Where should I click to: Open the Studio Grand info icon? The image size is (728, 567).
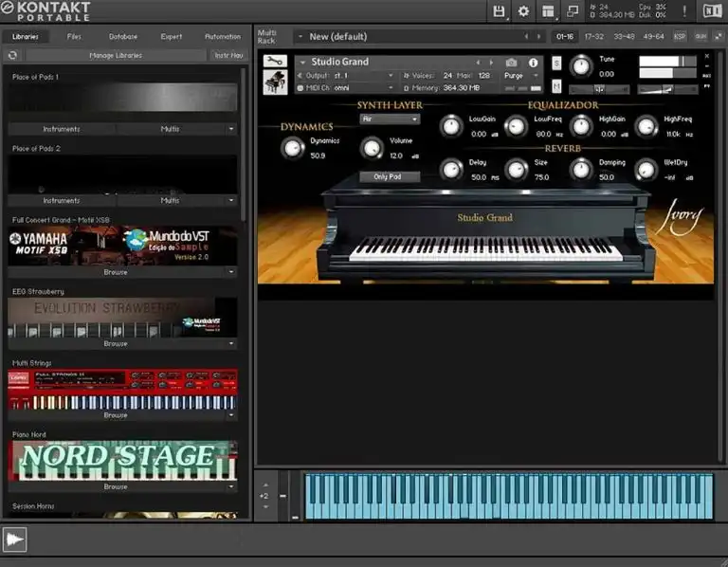tap(533, 63)
